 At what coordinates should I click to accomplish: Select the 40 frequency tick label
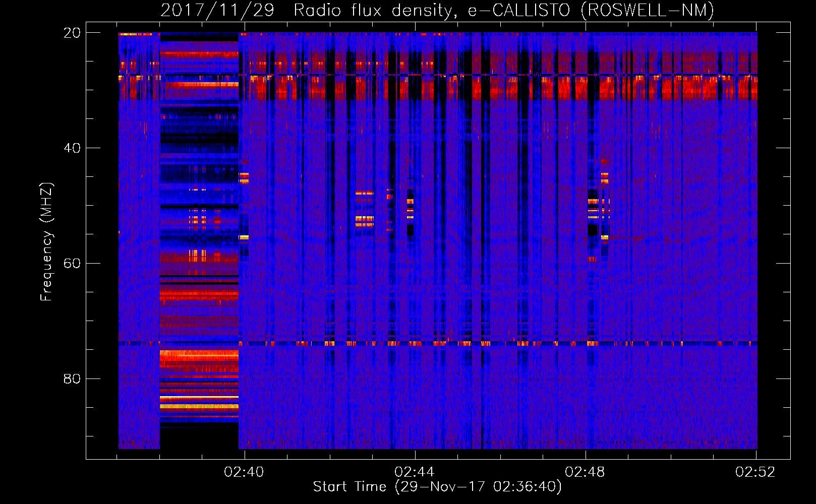[72, 148]
